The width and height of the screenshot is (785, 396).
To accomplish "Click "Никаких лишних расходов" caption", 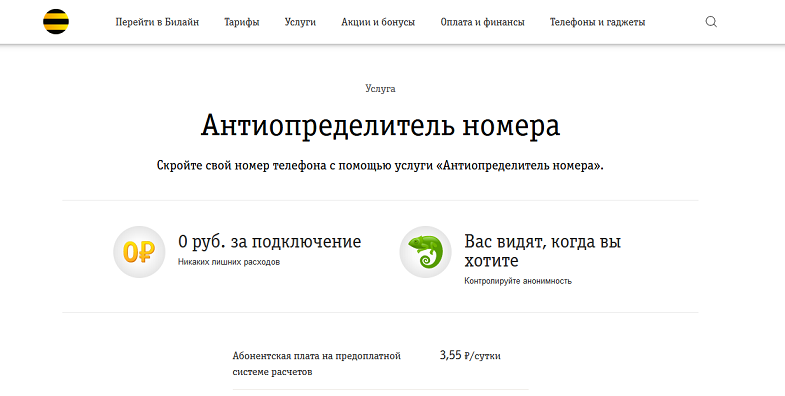I will coord(229,262).
